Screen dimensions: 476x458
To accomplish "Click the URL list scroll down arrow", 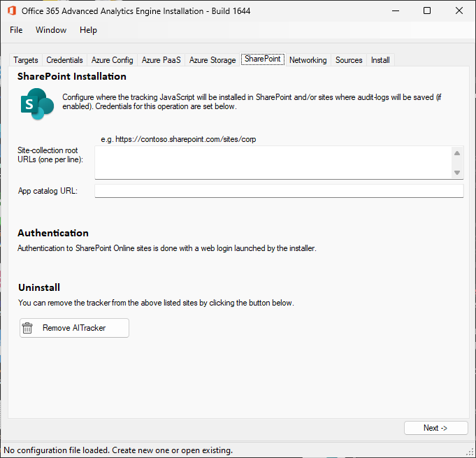I will point(457,173).
